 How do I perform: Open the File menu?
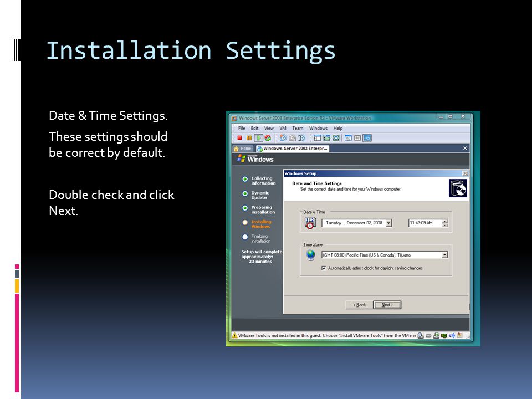coord(242,128)
